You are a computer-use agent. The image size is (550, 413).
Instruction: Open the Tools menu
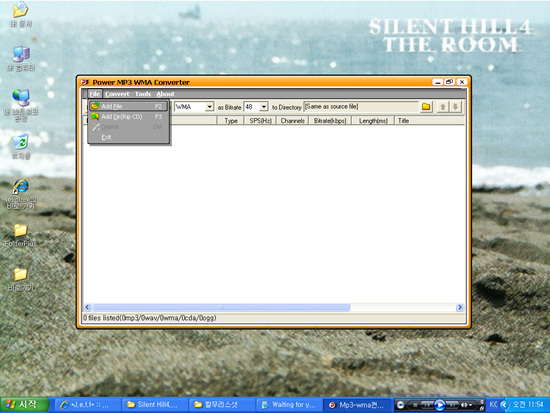pos(143,94)
